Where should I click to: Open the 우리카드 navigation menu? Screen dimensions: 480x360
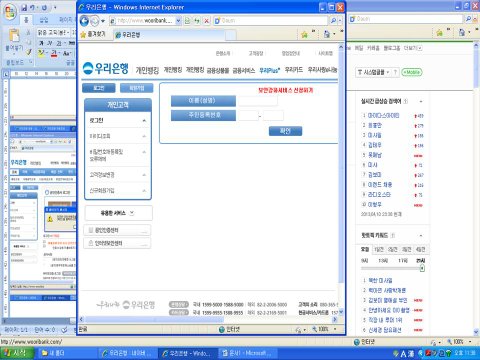tap(294, 69)
